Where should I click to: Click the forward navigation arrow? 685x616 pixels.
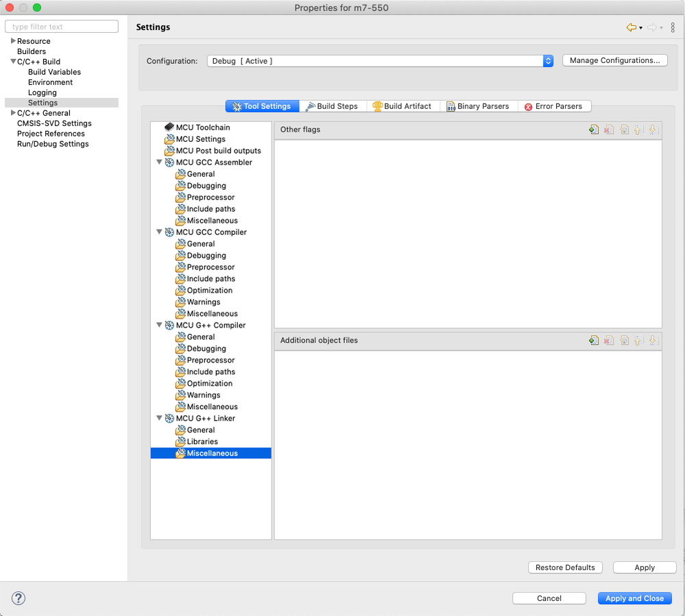(652, 27)
